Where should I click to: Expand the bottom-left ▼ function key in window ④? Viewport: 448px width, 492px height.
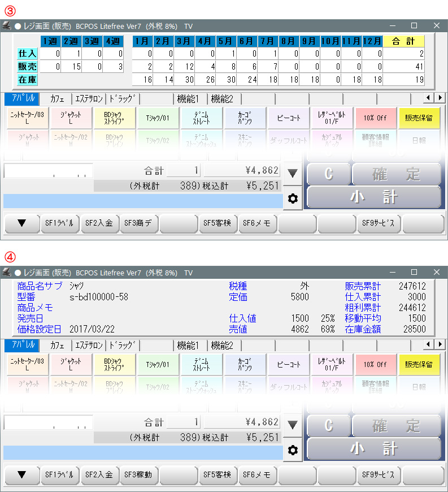pos(21,475)
